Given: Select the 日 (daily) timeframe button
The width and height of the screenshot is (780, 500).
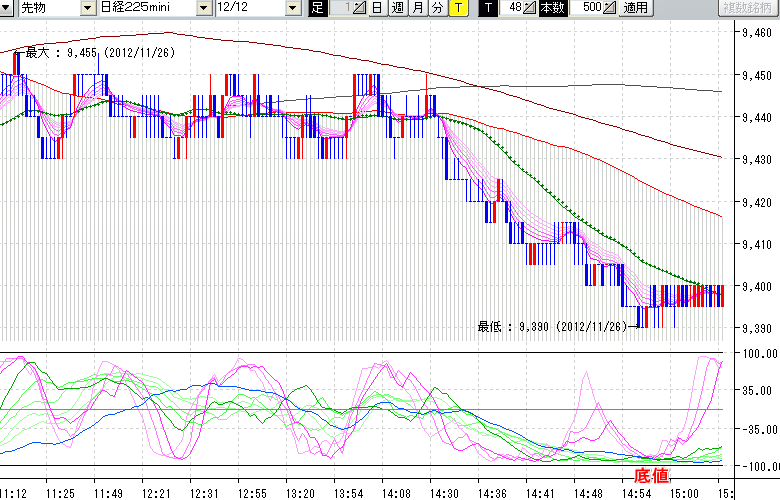Looking at the screenshot, I should click(x=376, y=8).
